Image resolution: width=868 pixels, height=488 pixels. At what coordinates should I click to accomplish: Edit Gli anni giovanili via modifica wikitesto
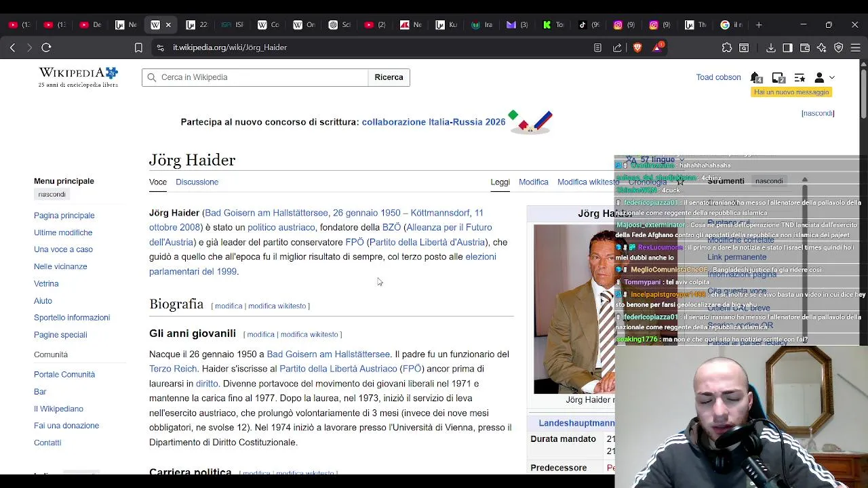(x=309, y=334)
